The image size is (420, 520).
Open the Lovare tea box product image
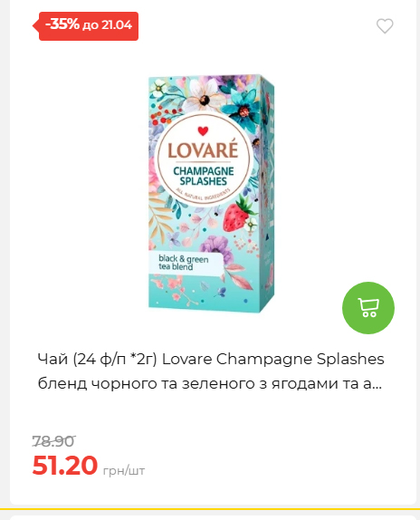coord(211,193)
